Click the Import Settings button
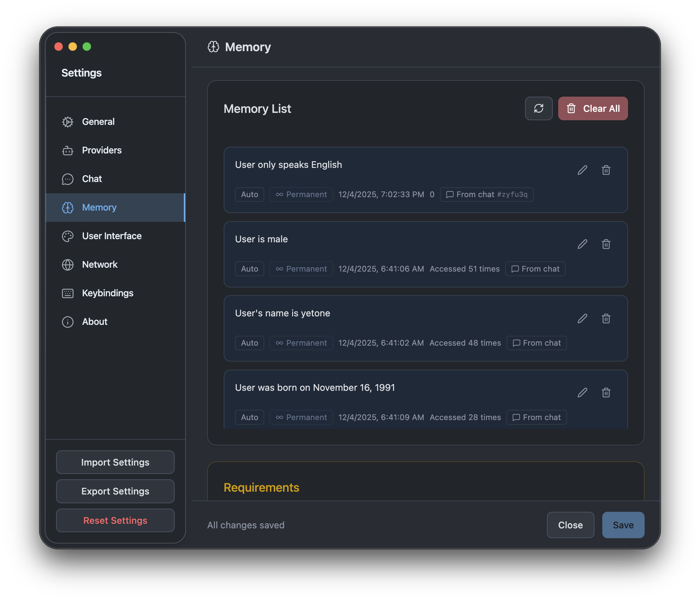This screenshot has height=601, width=700. [x=115, y=462]
